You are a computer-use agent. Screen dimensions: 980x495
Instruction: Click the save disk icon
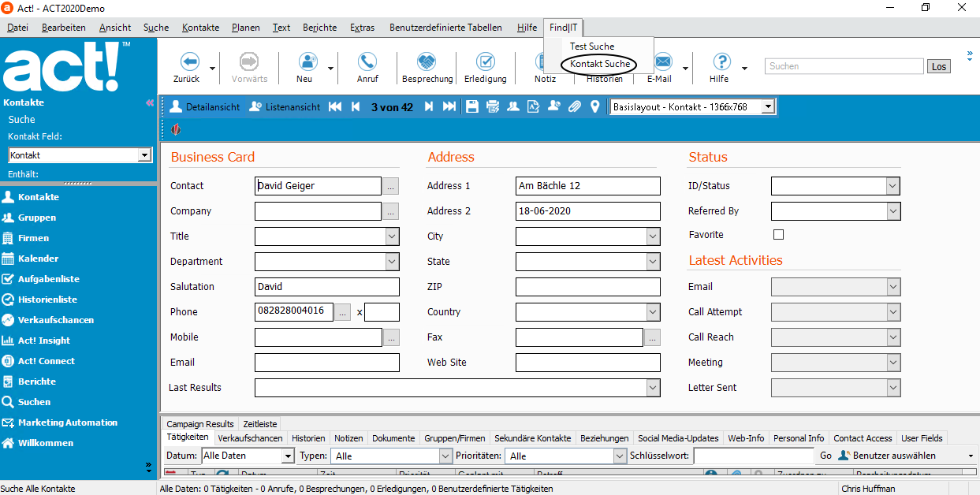coord(471,106)
